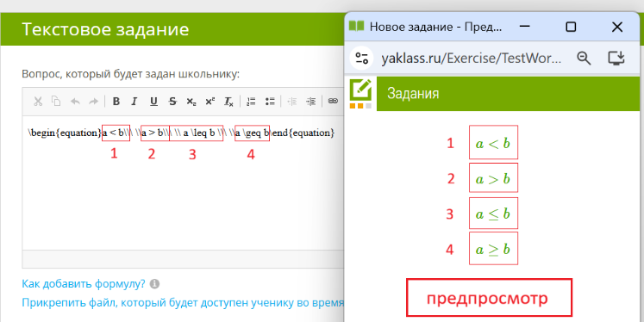644x322 pixels.
Task: Apply Subscript formatting
Action: click(191, 102)
